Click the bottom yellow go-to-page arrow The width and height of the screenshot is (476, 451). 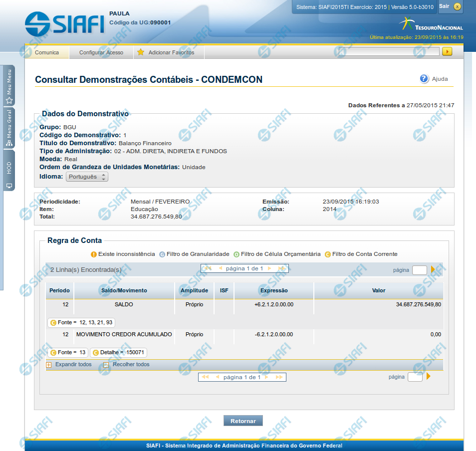tap(428, 377)
